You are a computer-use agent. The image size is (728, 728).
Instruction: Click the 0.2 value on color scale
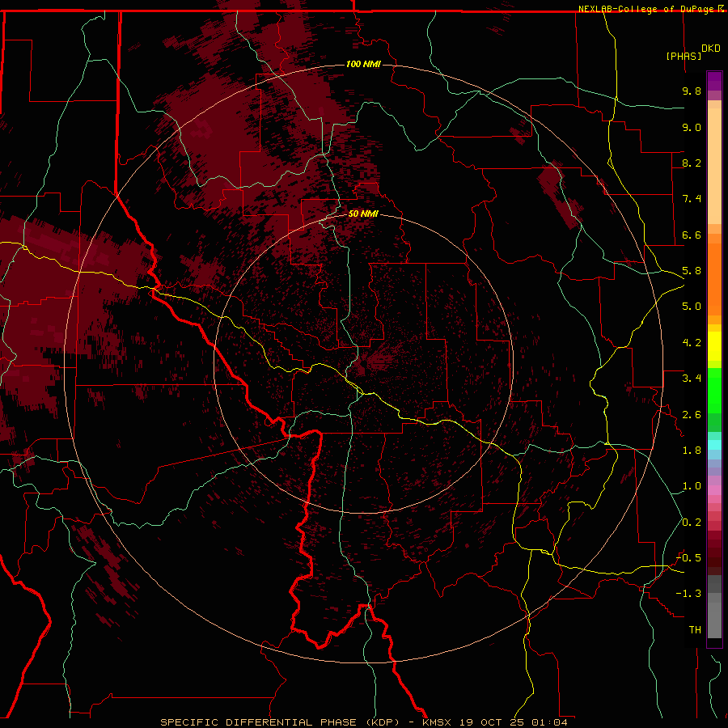tap(692, 523)
